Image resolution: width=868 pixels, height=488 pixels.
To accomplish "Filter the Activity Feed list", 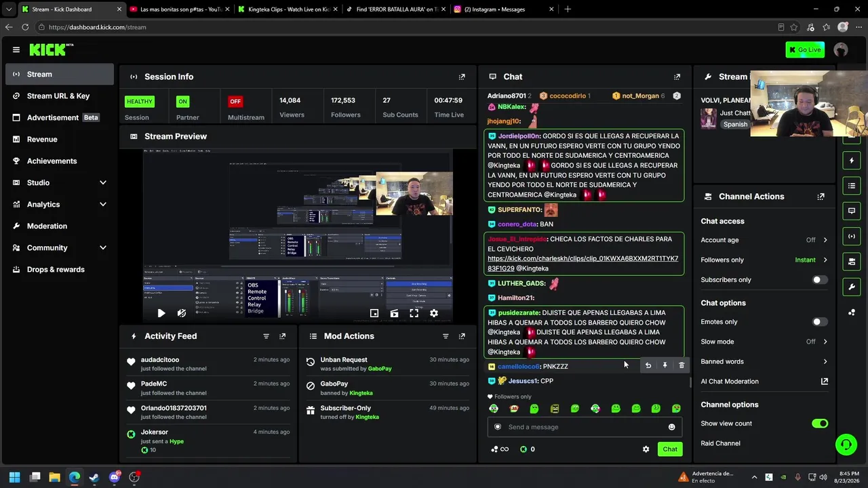I will point(266,336).
